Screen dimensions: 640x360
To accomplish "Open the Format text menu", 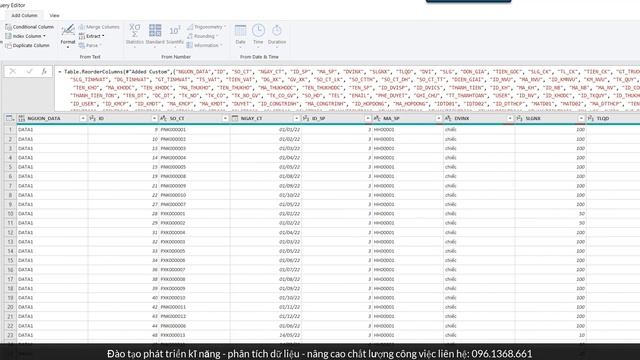I will point(68,36).
